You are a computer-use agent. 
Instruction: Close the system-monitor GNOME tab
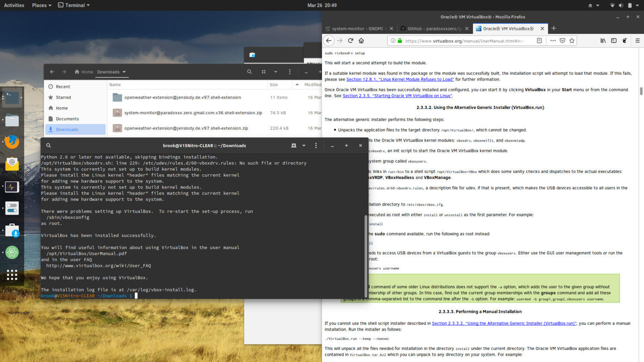pyautogui.click(x=392, y=29)
